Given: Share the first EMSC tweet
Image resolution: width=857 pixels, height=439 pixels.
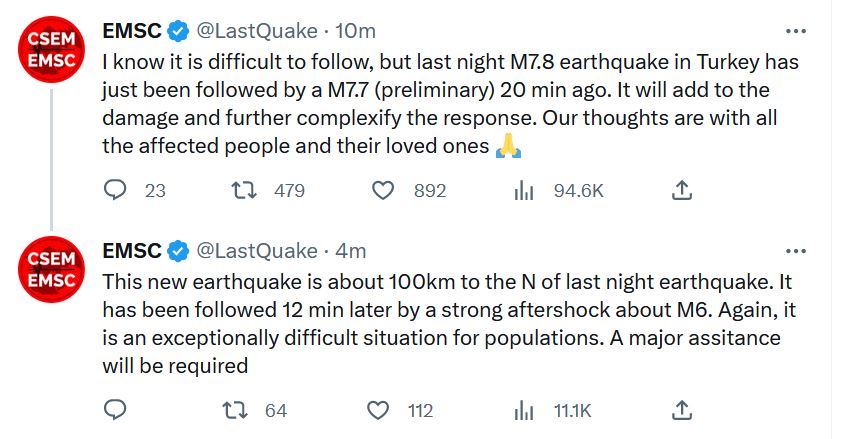Looking at the screenshot, I should coord(681,190).
